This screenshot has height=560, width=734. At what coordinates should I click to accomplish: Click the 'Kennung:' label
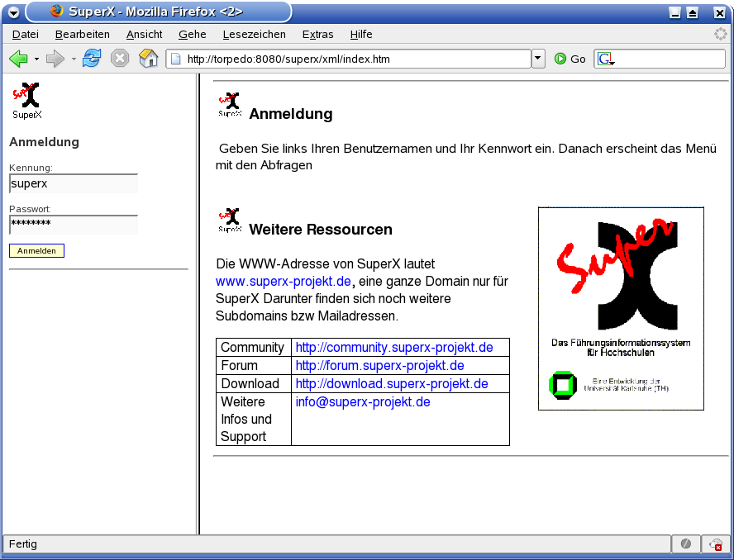31,168
